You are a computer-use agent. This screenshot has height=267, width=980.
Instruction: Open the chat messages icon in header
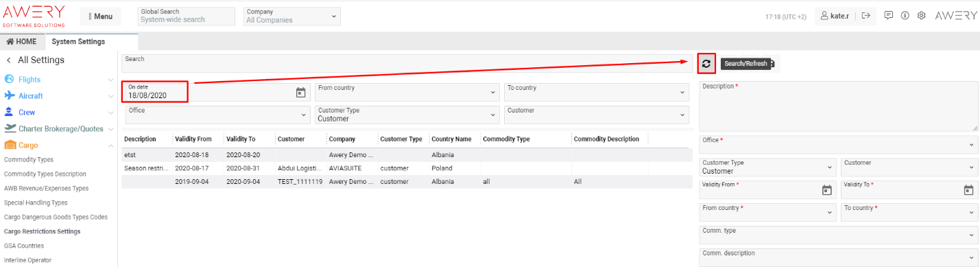coord(889,15)
